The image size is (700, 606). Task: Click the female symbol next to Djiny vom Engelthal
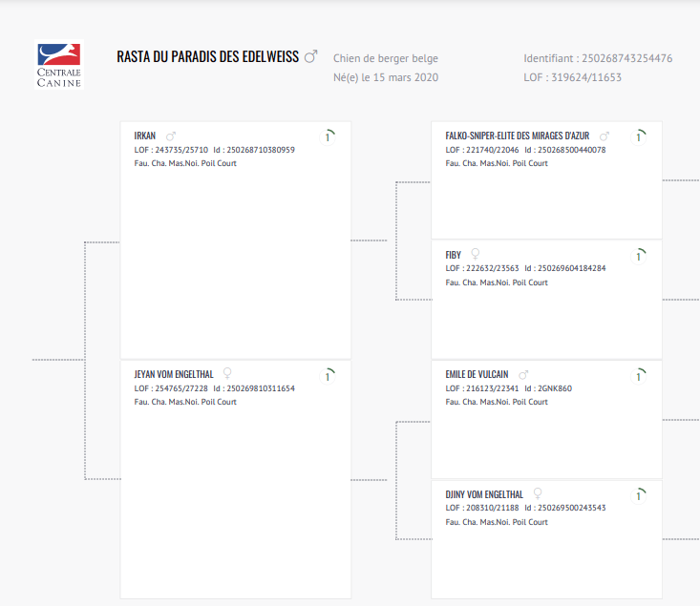coord(538,494)
